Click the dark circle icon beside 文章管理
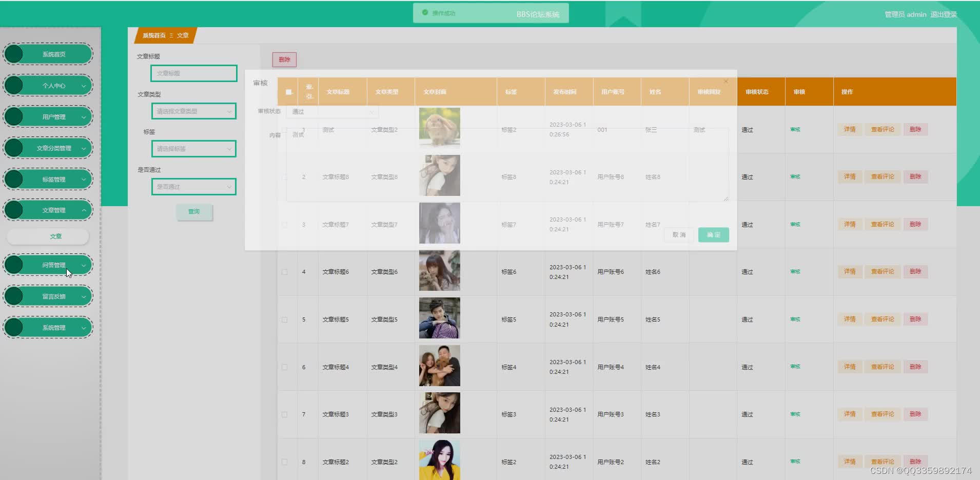980x480 pixels. click(14, 210)
